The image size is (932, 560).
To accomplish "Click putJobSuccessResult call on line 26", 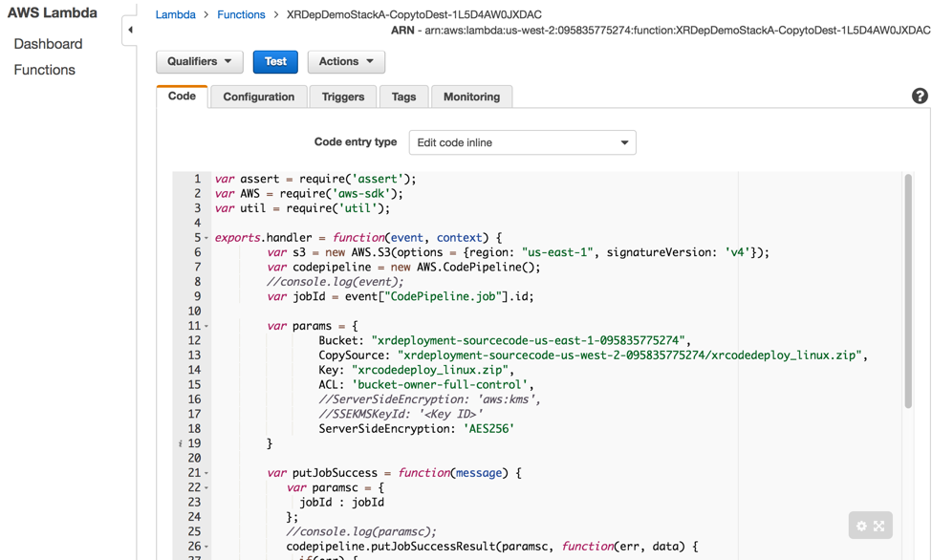I will [433, 547].
